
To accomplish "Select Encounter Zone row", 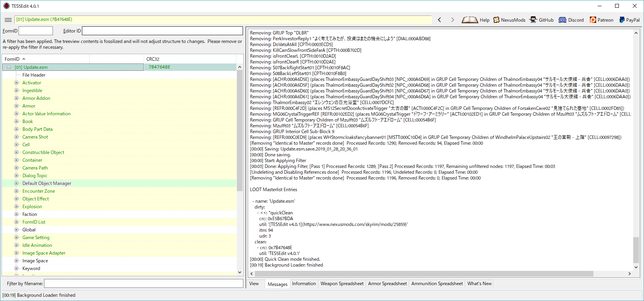I will [x=119, y=191].
